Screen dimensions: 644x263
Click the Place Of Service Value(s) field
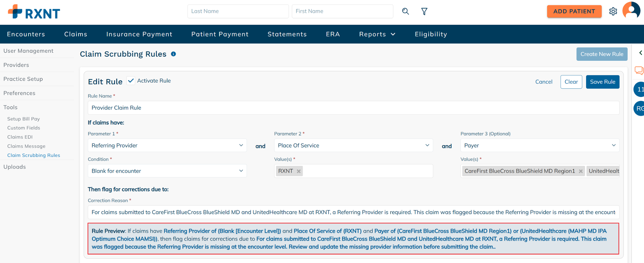pyautogui.click(x=353, y=171)
